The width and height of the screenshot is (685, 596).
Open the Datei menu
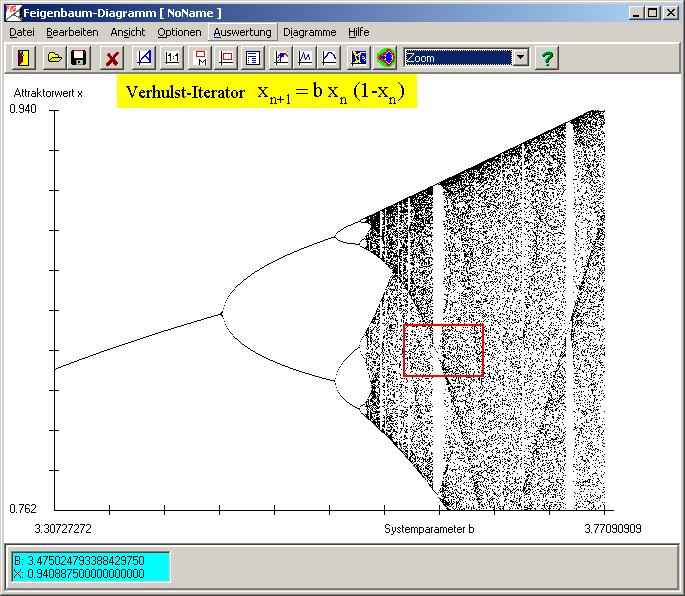click(22, 32)
